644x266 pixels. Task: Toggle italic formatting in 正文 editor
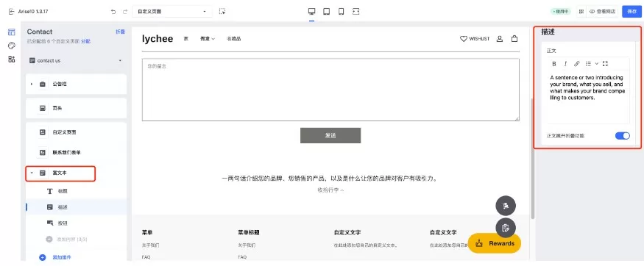tap(565, 64)
